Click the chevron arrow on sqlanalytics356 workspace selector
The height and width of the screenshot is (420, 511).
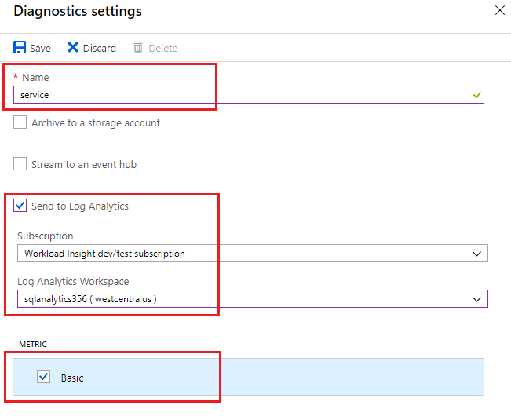476,298
